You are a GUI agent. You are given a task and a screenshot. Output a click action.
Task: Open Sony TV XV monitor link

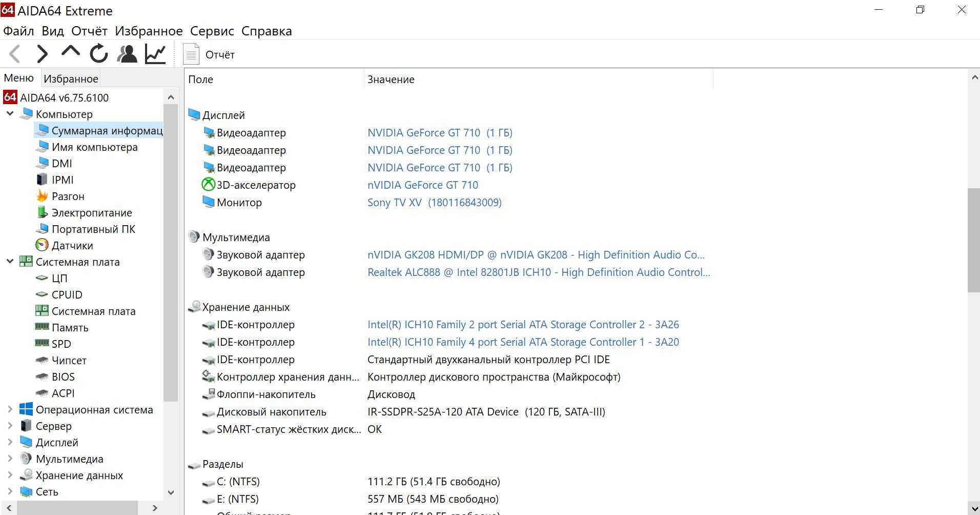(x=435, y=203)
